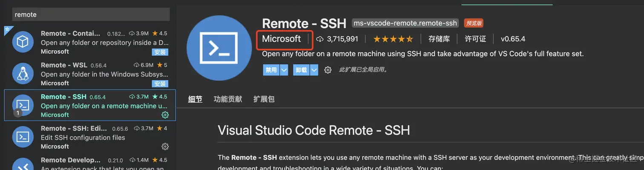Install the Remote - Containers extension
The image size is (644, 170).
[x=160, y=52]
